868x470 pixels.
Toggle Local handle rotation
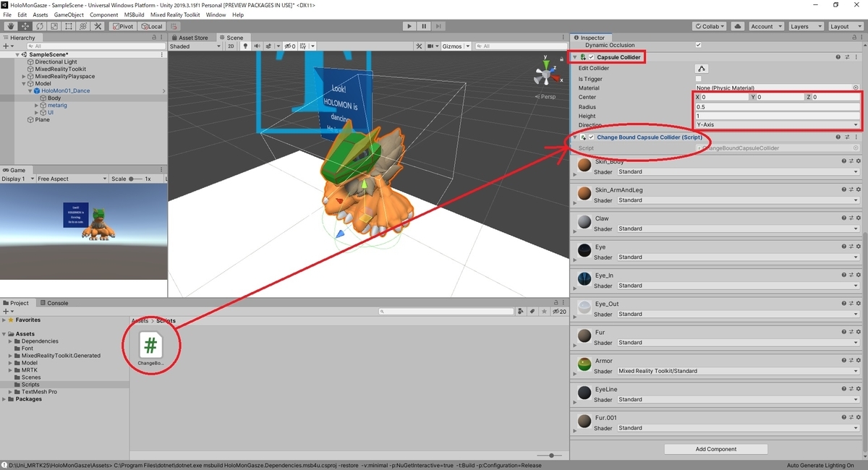tap(153, 26)
